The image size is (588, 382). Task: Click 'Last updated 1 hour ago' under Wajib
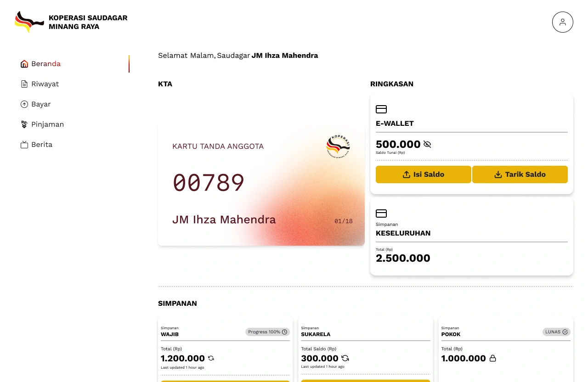(x=182, y=367)
